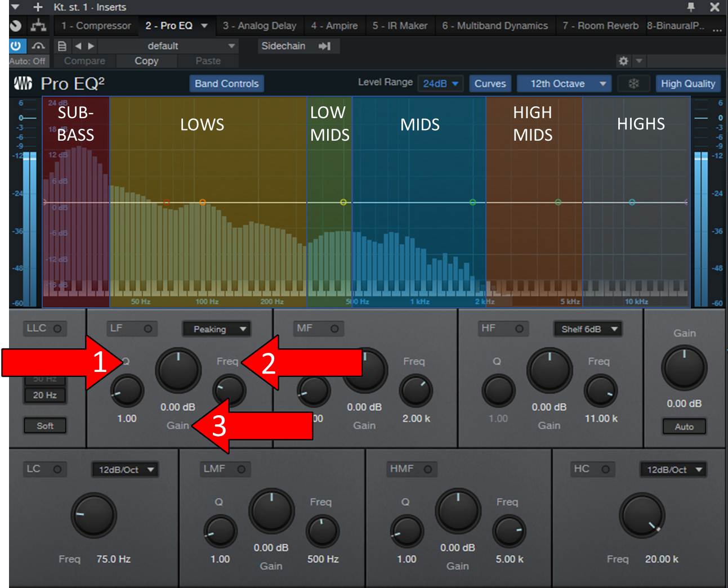Collapse the Inserts panel arrow
Viewport: 728px width, 588px height.
(15, 7)
